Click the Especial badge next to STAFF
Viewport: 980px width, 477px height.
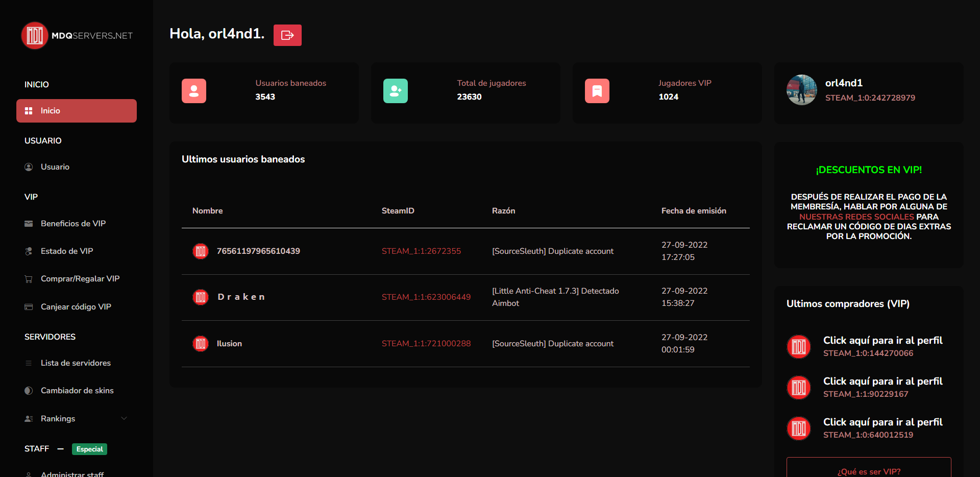click(89, 449)
